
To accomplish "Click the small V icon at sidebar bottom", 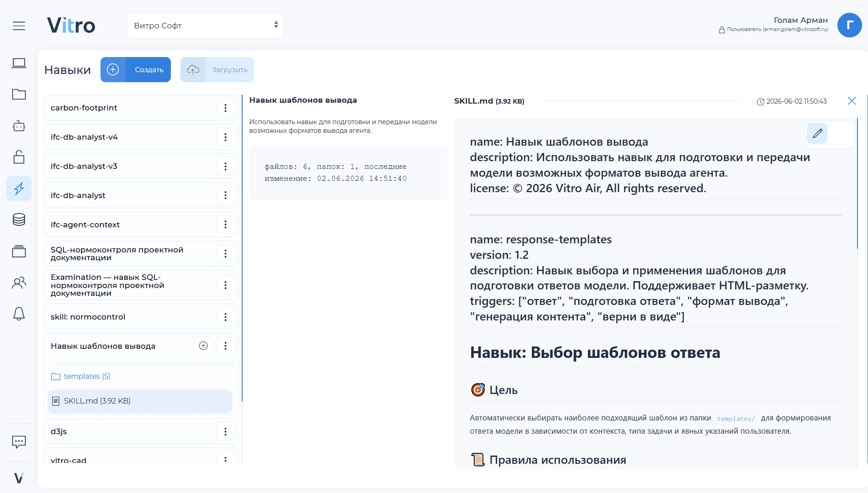I will coord(19,478).
